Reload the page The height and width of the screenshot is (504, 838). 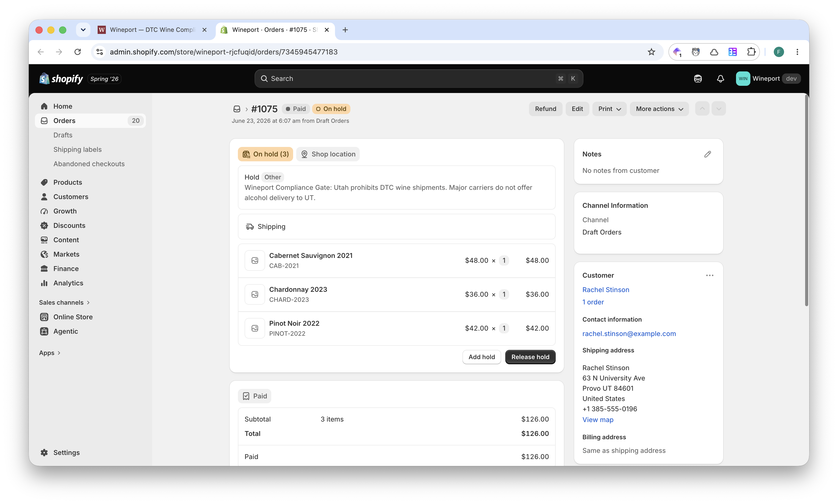(x=78, y=52)
